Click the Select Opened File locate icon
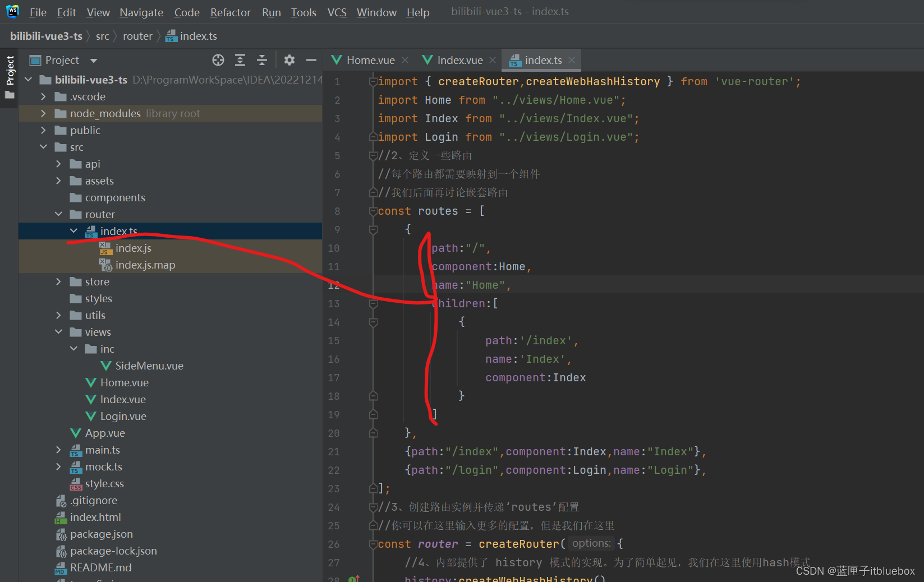 [218, 60]
